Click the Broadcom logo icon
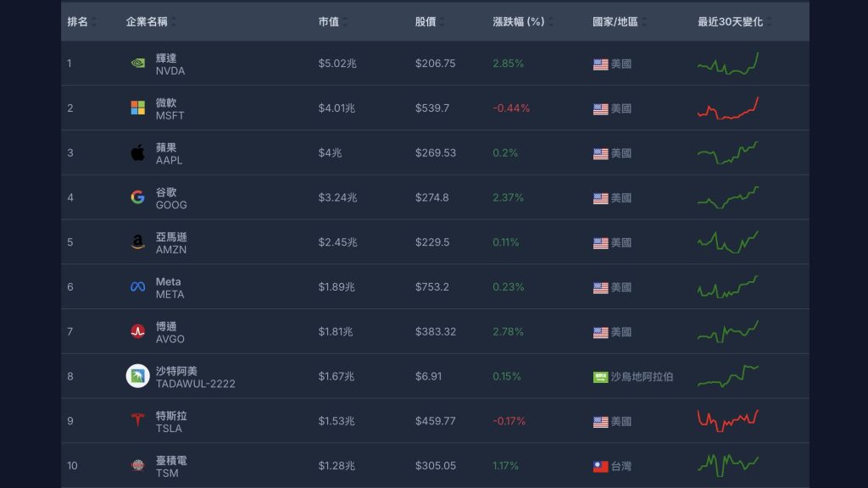Image resolution: width=868 pixels, height=488 pixels. tap(137, 332)
